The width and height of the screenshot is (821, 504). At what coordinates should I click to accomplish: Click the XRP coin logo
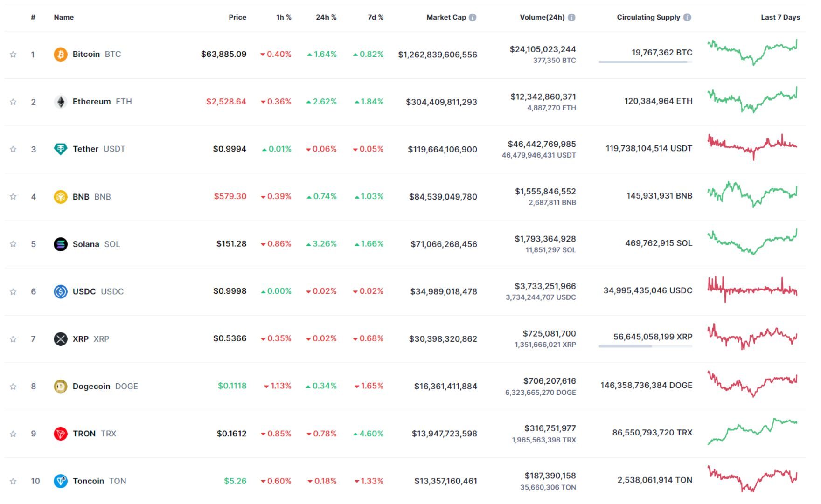60,338
